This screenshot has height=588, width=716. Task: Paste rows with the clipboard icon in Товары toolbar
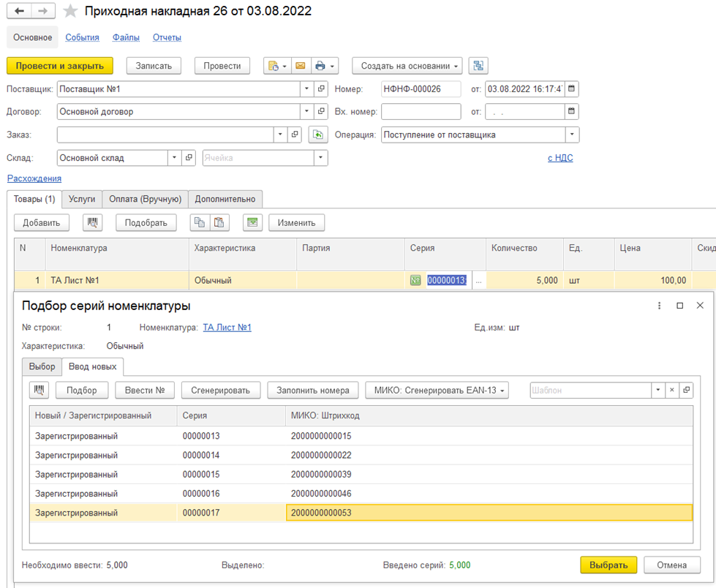(219, 223)
